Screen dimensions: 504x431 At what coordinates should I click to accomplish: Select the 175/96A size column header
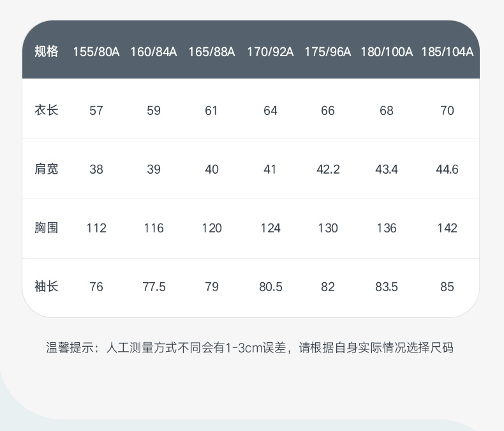(328, 52)
